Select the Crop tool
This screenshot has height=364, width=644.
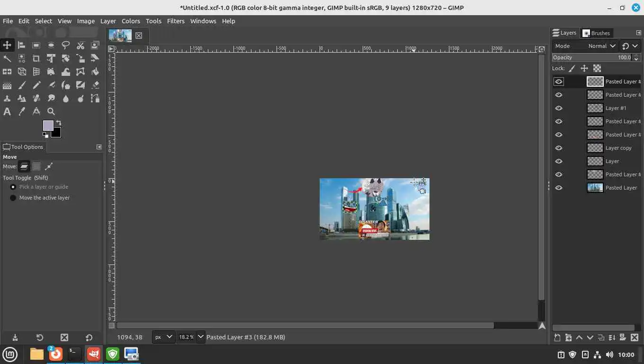36,58
